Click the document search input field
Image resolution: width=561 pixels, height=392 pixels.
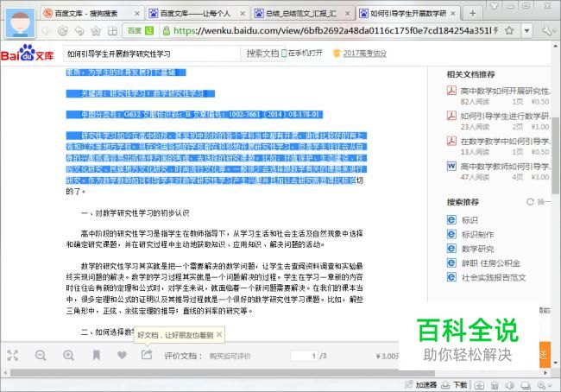[x=152, y=54]
